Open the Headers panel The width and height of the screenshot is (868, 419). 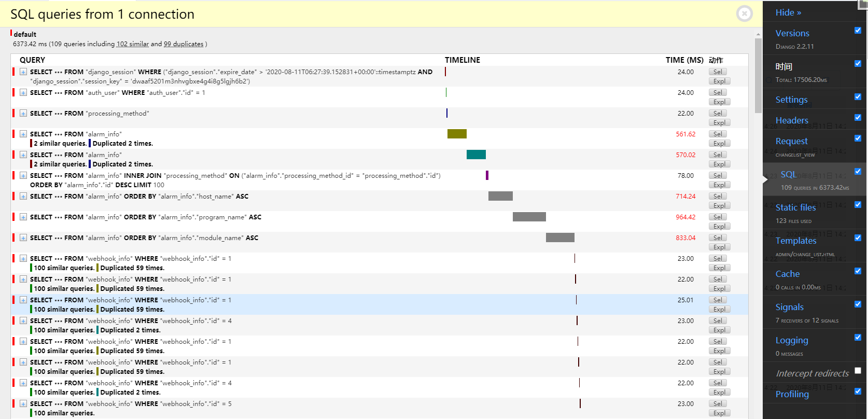[792, 120]
